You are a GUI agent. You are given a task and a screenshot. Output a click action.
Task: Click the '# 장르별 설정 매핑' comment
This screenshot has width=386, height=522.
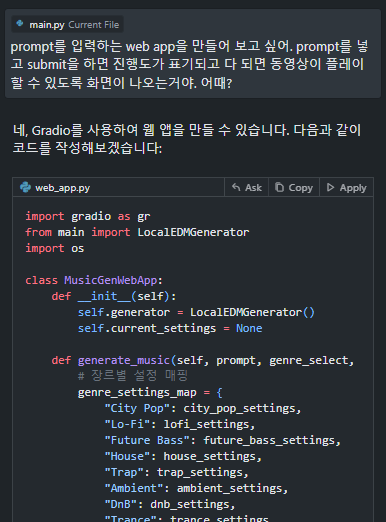click(x=133, y=376)
